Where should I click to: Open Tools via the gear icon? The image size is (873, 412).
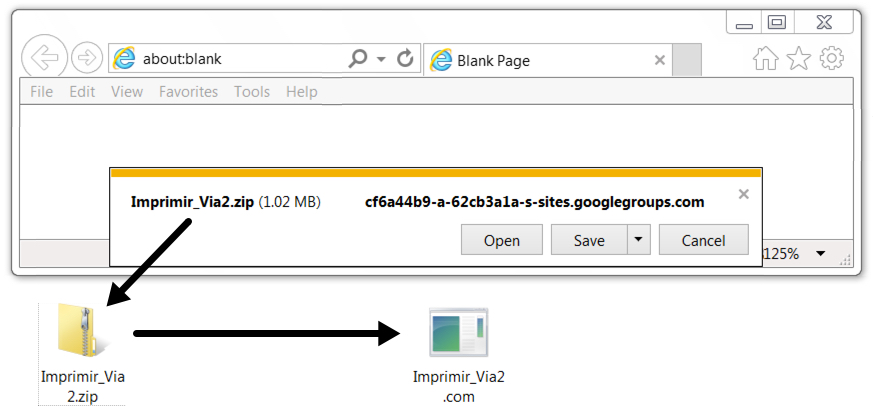pyautogui.click(x=832, y=58)
